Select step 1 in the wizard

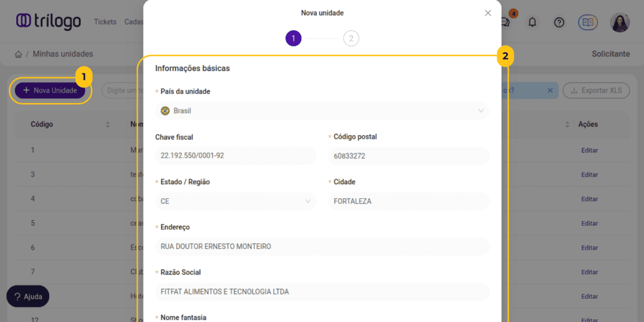pyautogui.click(x=293, y=39)
